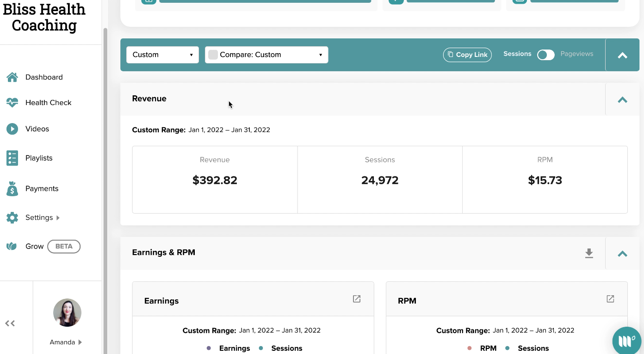Open Payments page

tap(42, 188)
